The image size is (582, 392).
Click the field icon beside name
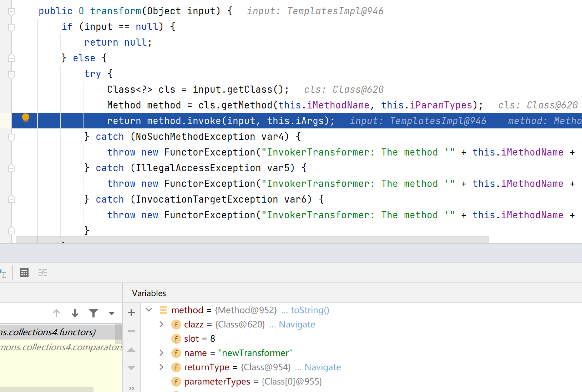coord(176,353)
